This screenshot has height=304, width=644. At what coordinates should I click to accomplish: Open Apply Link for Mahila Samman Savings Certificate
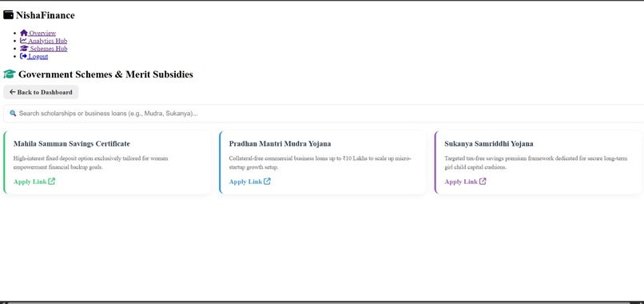pos(34,182)
